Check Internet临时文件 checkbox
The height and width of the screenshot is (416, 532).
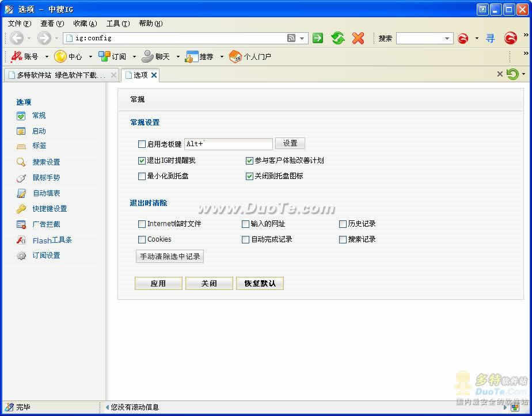142,224
